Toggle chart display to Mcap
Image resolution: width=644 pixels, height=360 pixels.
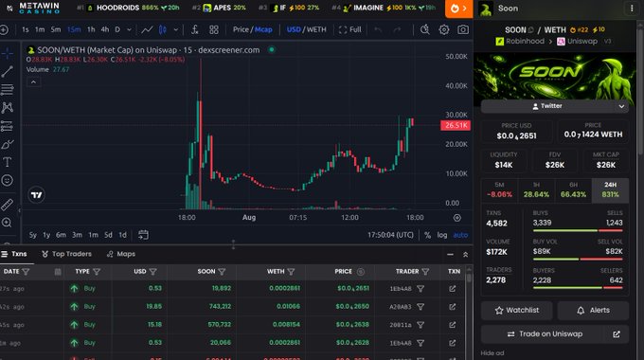pyautogui.click(x=263, y=29)
